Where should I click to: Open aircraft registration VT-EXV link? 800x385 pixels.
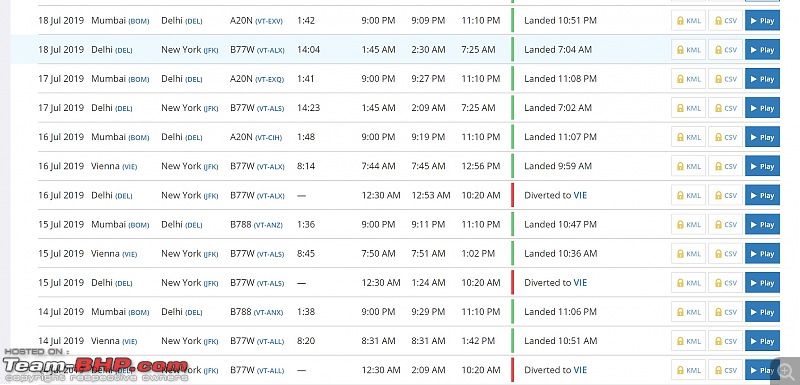pyautogui.click(x=268, y=21)
